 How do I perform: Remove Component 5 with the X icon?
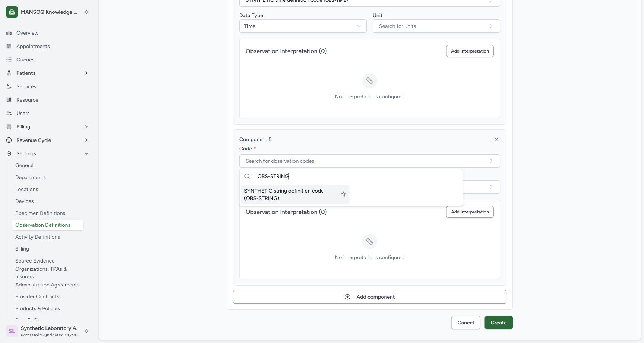coord(496,139)
